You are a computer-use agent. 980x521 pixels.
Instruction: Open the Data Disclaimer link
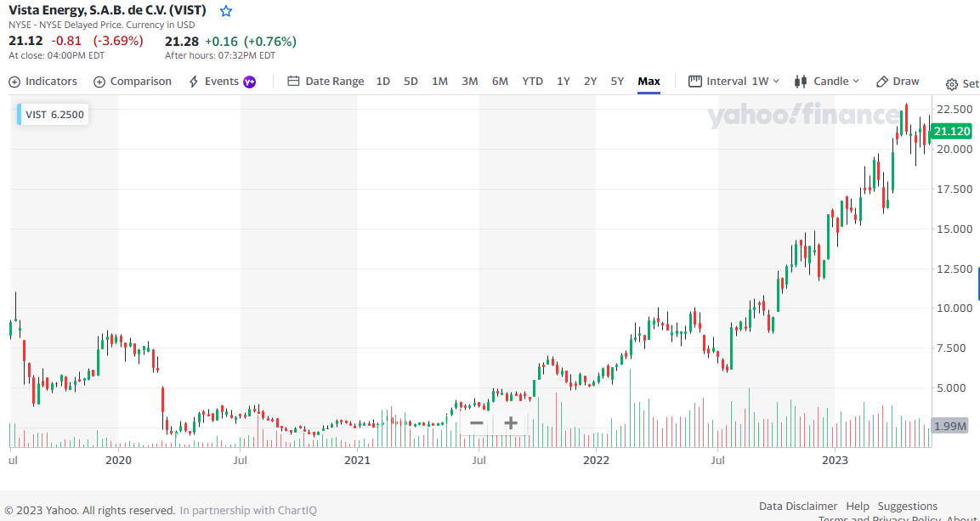pos(797,506)
